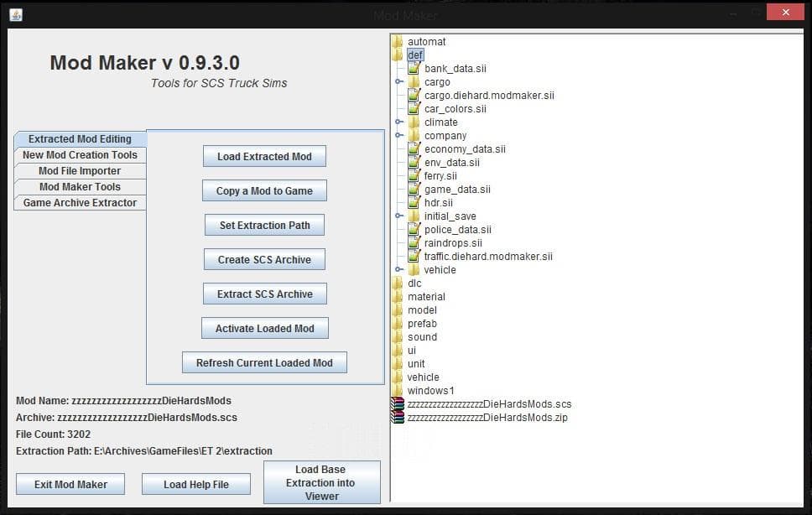Viewport: 812px width, 515px height.
Task: Select cargo.diehard.modmaker.sii file name
Action: [x=489, y=96]
